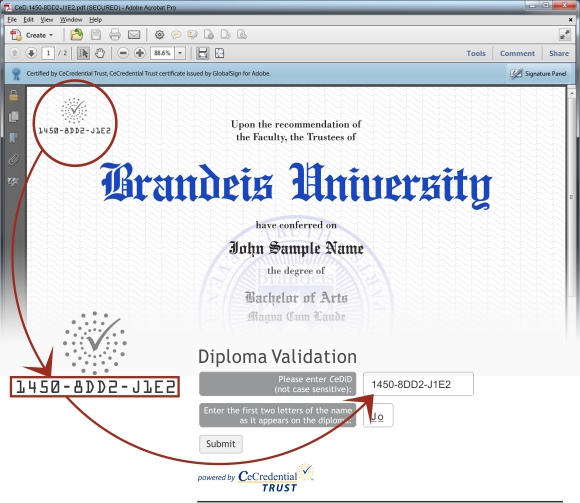Click the email envelope toolbar icon
Viewport: 580px width, 503px height.
click(134, 35)
